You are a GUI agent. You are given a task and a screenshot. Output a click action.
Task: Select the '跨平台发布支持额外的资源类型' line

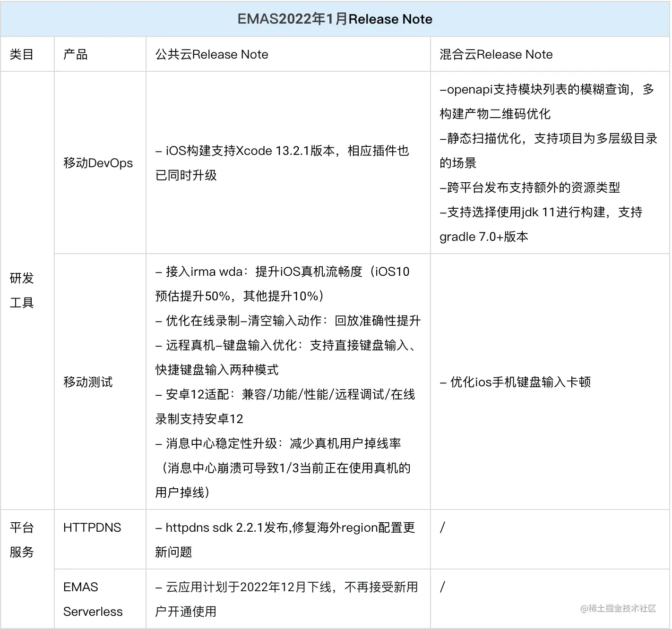pos(530,187)
